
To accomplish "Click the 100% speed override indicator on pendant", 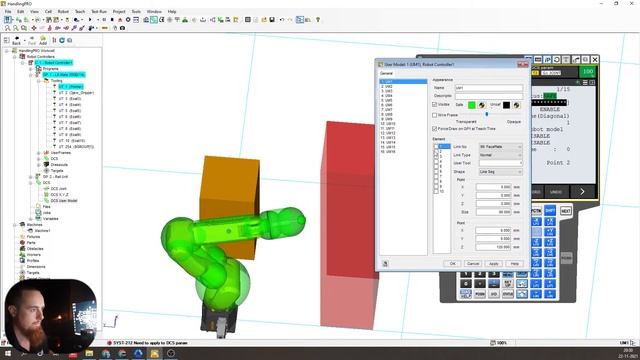I will pos(588,72).
